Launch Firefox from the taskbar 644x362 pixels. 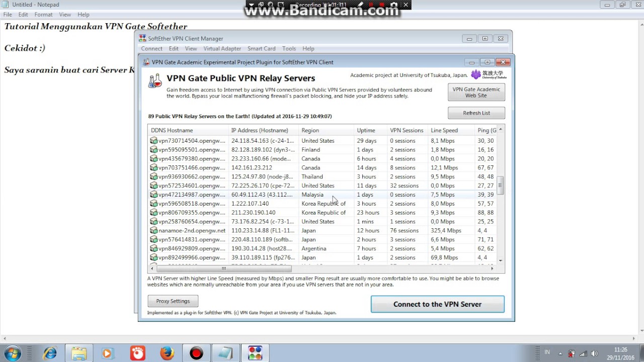[167, 353]
